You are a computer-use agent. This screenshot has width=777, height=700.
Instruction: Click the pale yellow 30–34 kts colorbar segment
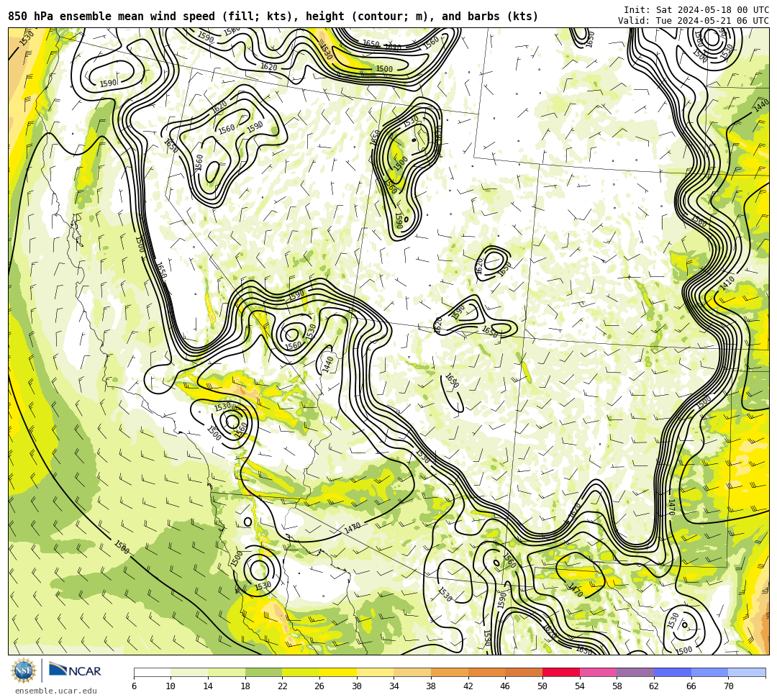pyautogui.click(x=375, y=672)
